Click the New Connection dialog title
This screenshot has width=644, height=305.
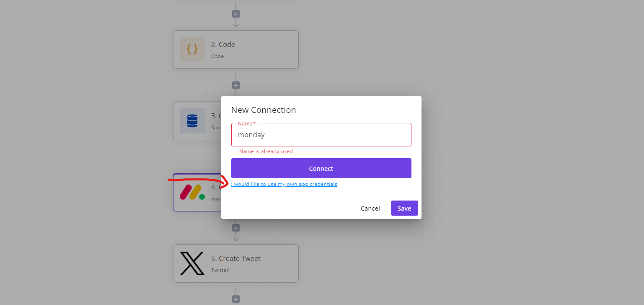tap(264, 110)
